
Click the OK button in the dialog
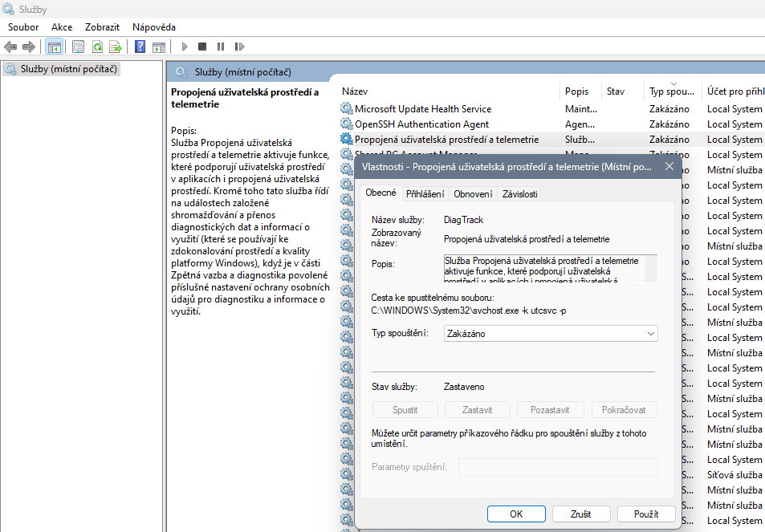click(x=516, y=514)
